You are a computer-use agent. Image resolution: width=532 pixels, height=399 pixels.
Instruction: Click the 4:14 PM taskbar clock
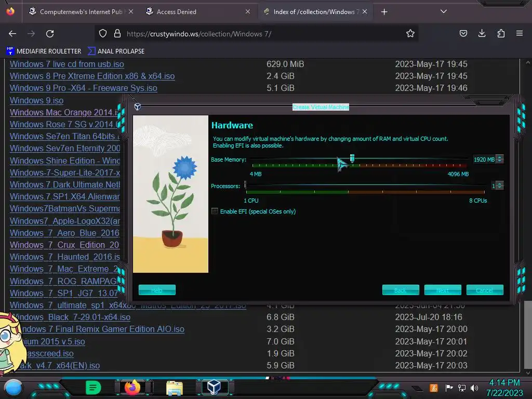point(504,383)
